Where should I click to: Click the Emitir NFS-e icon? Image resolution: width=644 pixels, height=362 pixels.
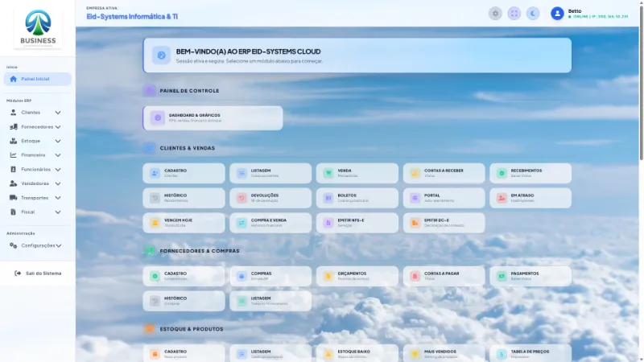coord(328,223)
